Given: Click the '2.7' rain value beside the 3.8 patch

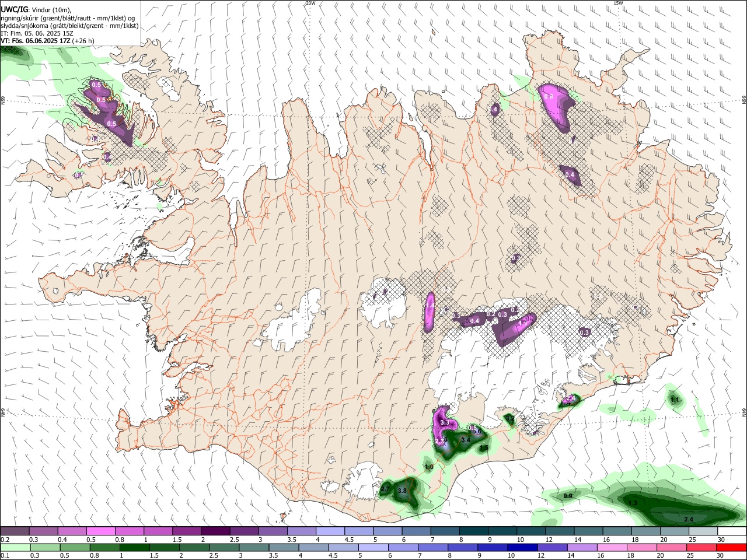Looking at the screenshot, I should [385, 490].
